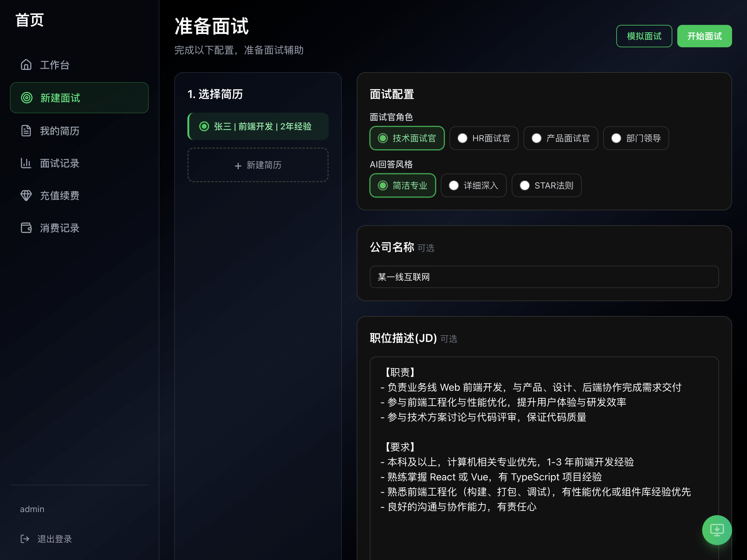Viewport: 747px width, 560px height.
Task: Select the 产品面试官 role option
Action: click(x=560, y=138)
